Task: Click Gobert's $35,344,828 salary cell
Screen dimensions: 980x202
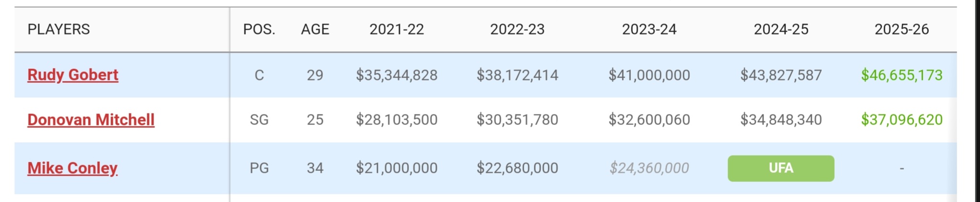Action: pyautogui.click(x=396, y=75)
